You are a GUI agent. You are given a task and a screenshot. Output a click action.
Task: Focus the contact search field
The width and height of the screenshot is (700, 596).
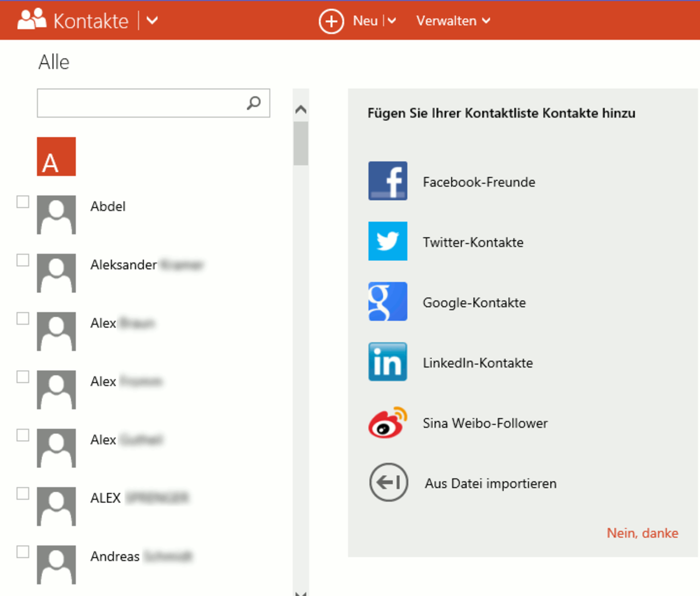[153, 103]
